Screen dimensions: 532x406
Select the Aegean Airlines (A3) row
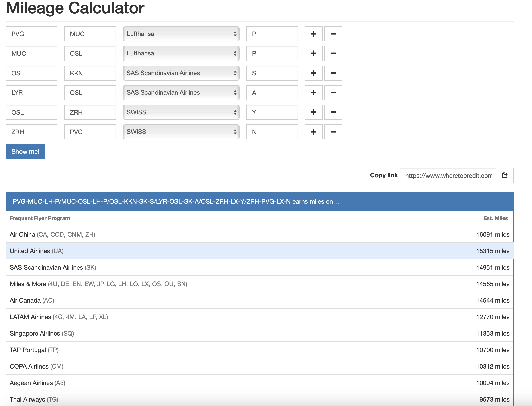260,383
